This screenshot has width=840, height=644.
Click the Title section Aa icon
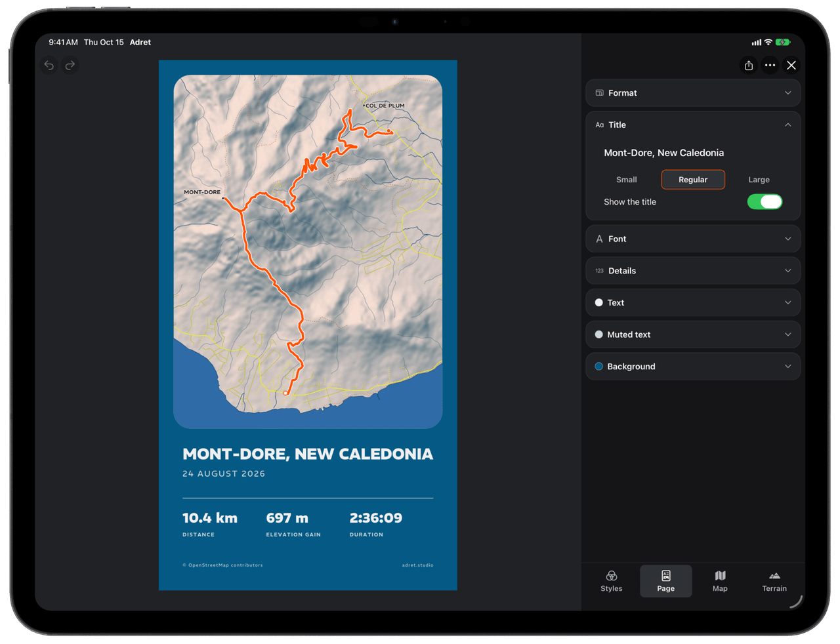click(599, 125)
